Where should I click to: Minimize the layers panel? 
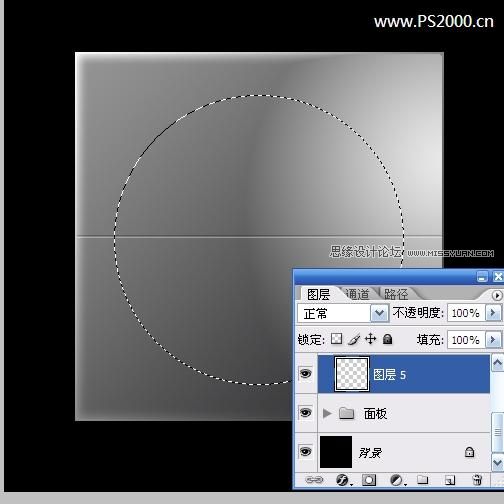point(482,277)
